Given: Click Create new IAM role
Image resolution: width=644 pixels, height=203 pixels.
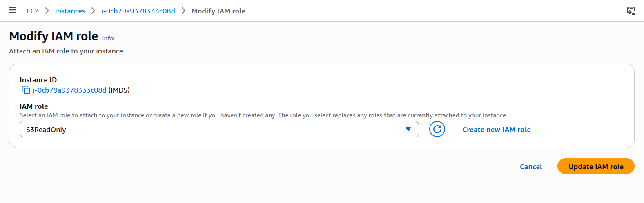Looking at the screenshot, I should (x=496, y=130).
